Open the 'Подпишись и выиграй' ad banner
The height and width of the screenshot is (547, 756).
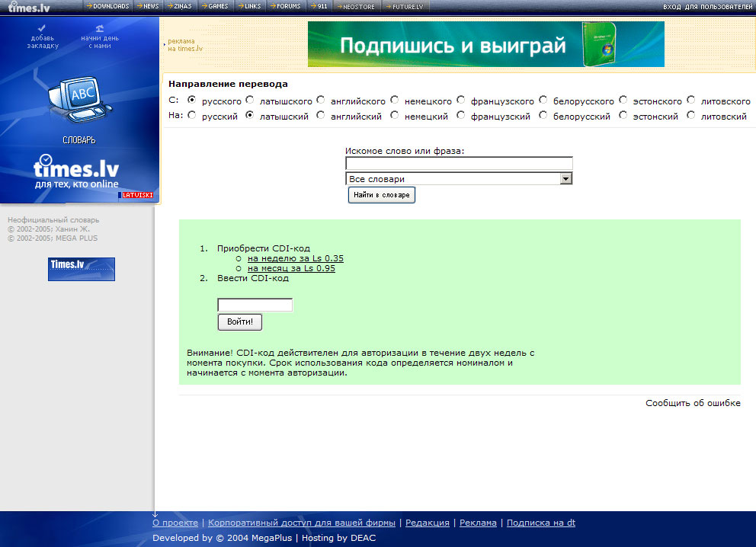(486, 44)
